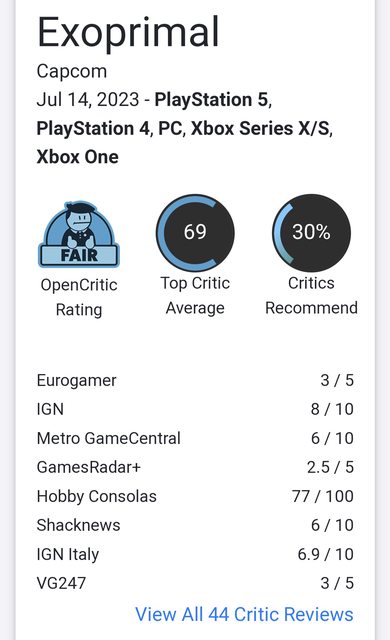Screen dimensions: 390x640
Task: Click the PlayStation 5 platform text
Action: click(x=213, y=100)
